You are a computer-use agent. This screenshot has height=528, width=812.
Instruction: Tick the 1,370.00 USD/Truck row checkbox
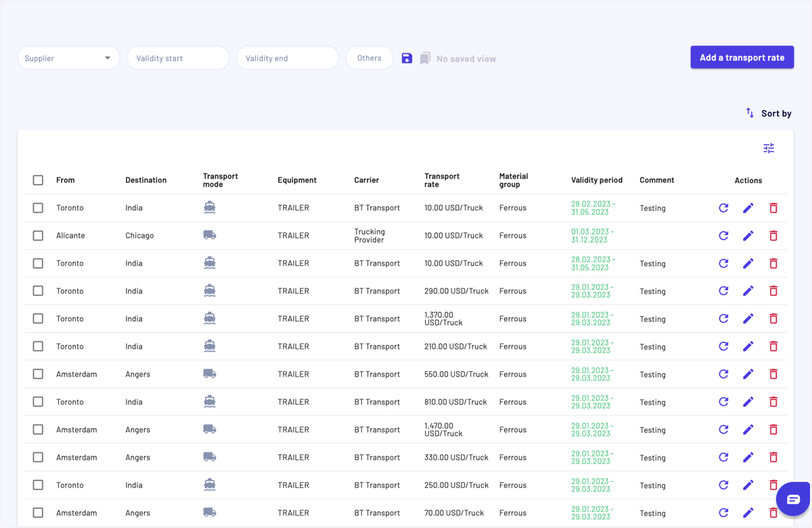coord(38,318)
